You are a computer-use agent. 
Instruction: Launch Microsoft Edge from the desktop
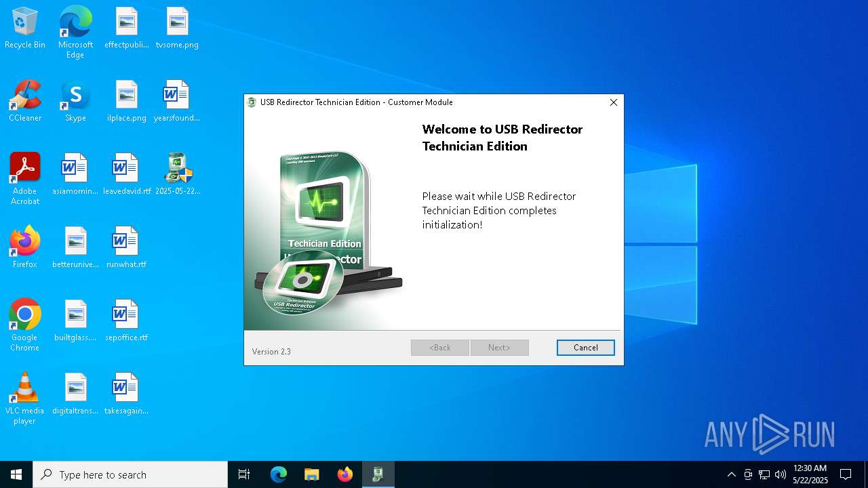tap(75, 32)
